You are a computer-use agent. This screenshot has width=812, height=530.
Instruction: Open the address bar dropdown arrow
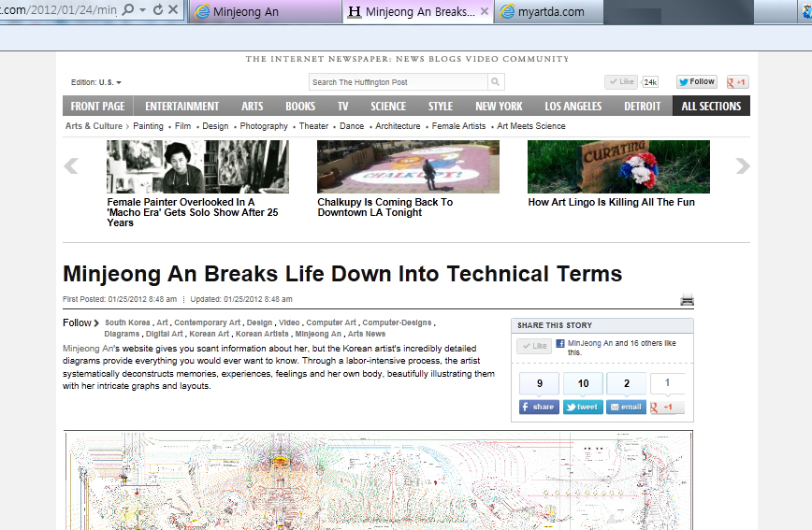(x=142, y=10)
